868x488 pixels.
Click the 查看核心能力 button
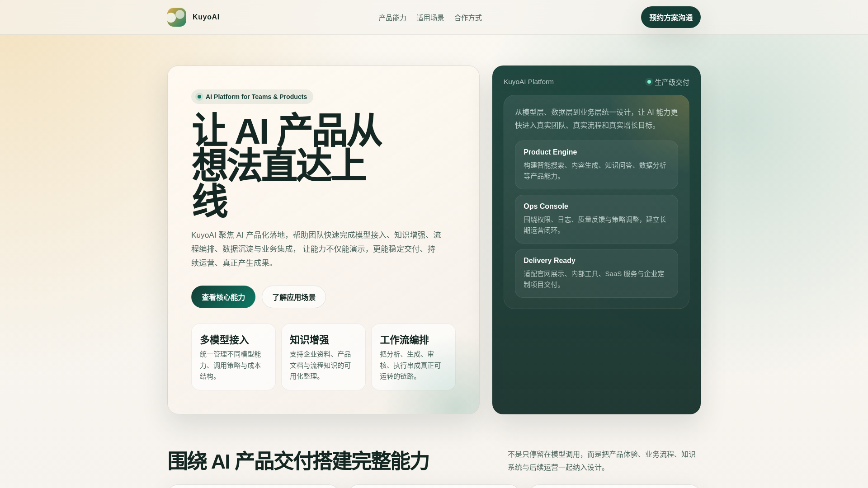coord(223,297)
